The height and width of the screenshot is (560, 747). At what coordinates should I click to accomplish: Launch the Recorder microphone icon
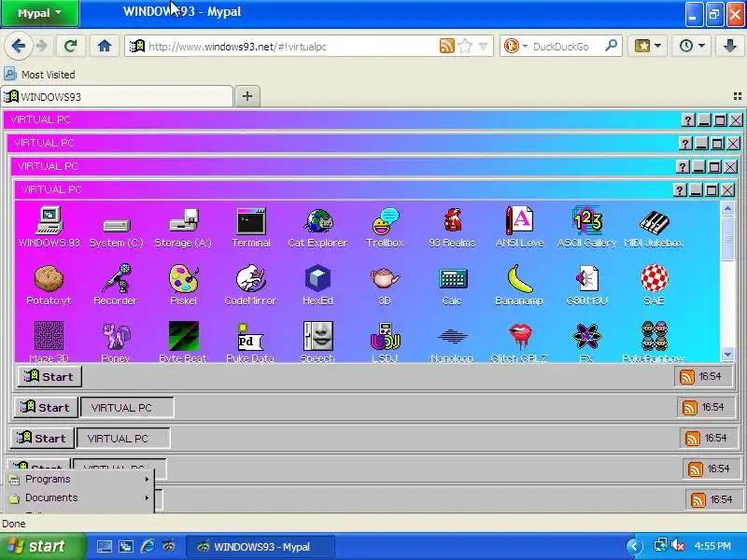pyautogui.click(x=116, y=286)
